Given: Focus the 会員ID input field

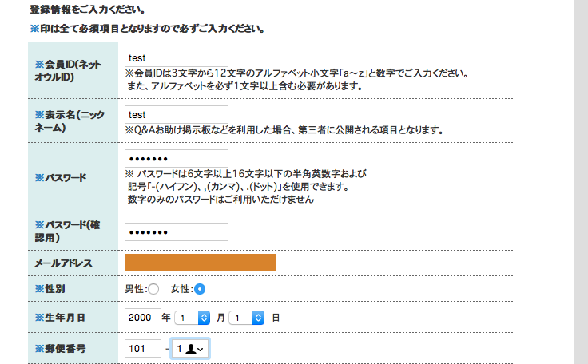Looking at the screenshot, I should (177, 58).
